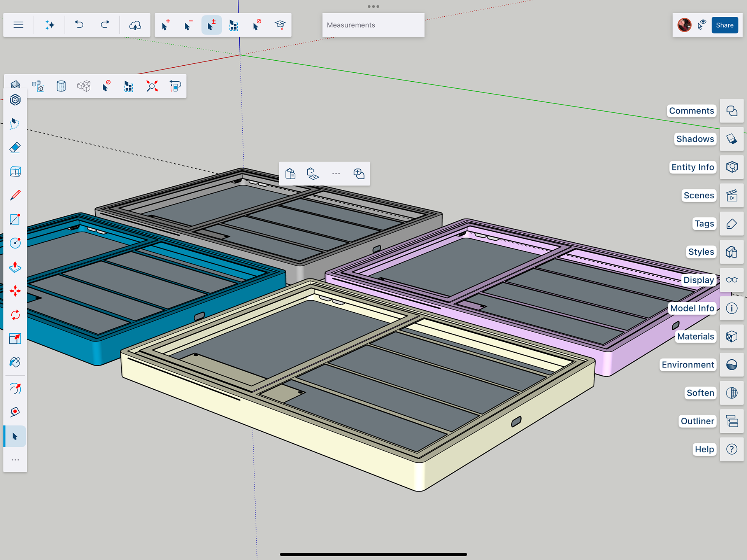Viewport: 747px width, 560px height.
Task: Click the Measurements input field
Action: point(373,25)
